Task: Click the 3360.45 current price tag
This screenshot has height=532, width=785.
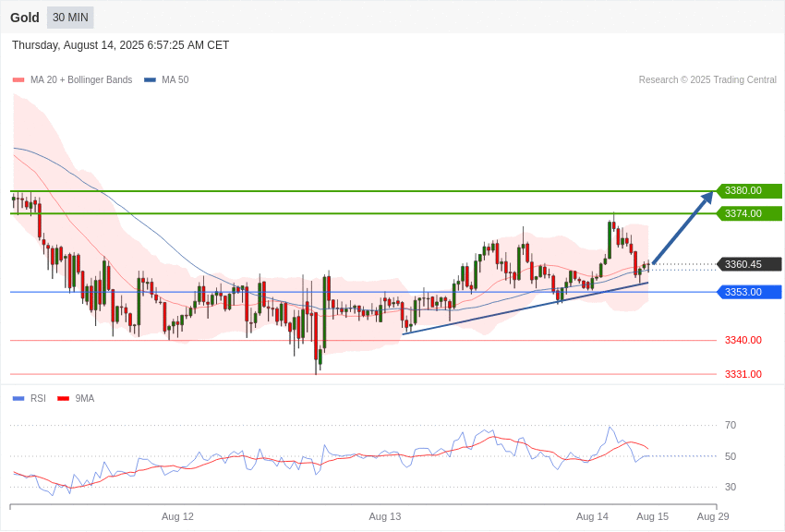Action: pyautogui.click(x=749, y=264)
